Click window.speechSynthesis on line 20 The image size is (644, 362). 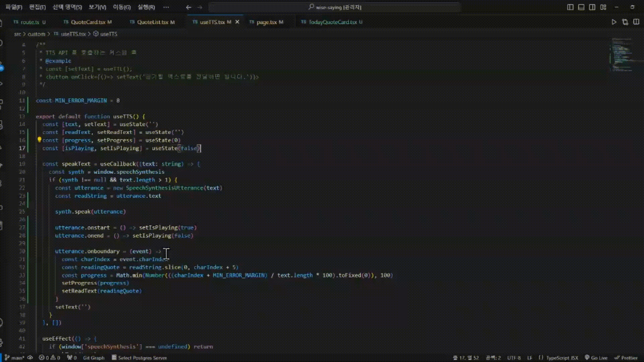click(x=129, y=172)
